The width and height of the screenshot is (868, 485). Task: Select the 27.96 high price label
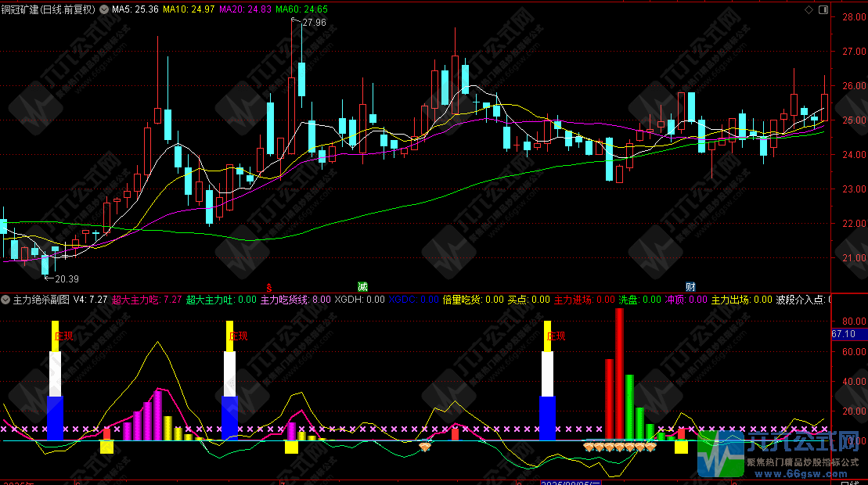313,23
